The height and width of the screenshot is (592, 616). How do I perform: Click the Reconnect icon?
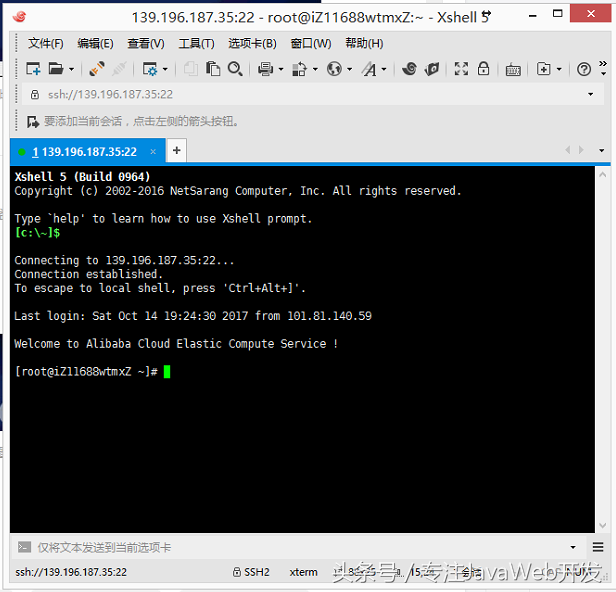pyautogui.click(x=97, y=69)
